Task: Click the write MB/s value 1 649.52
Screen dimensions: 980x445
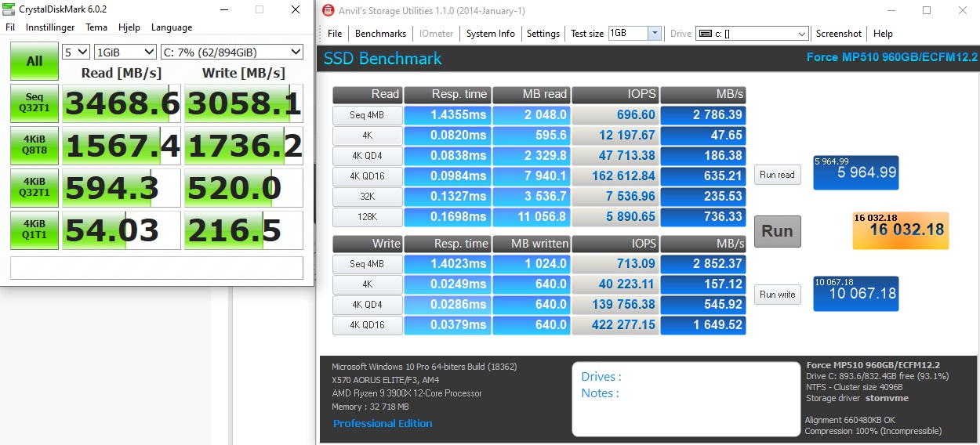Action: tap(703, 325)
